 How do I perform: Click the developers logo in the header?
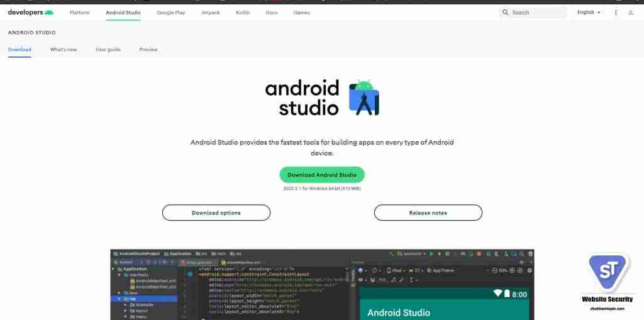click(31, 13)
